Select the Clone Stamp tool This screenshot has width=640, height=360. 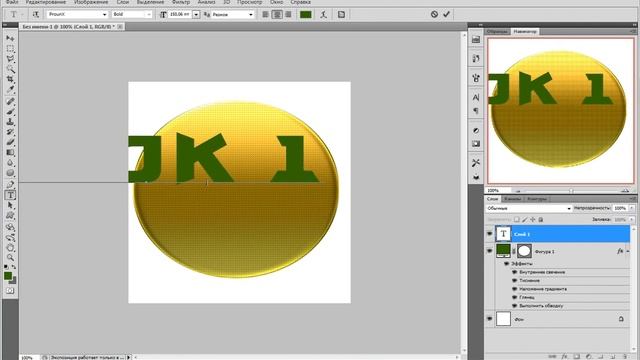tap(10, 122)
